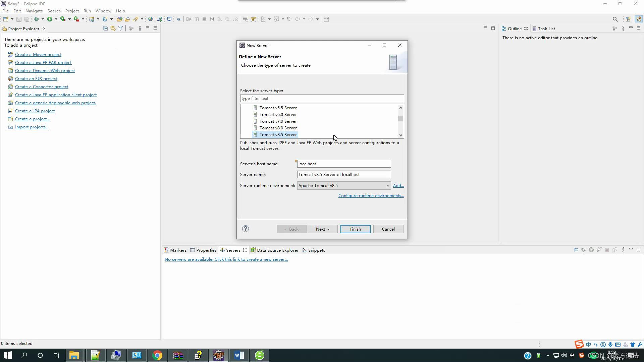Image resolution: width=644 pixels, height=362 pixels.
Task: Open the External Tools dropdown arrow
Action: 83,19
